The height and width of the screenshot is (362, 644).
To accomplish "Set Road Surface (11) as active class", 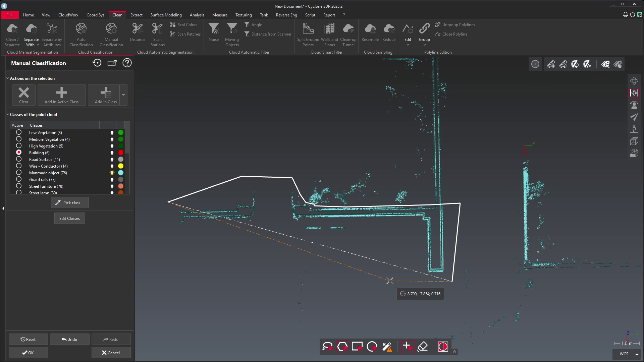I will click(x=19, y=159).
